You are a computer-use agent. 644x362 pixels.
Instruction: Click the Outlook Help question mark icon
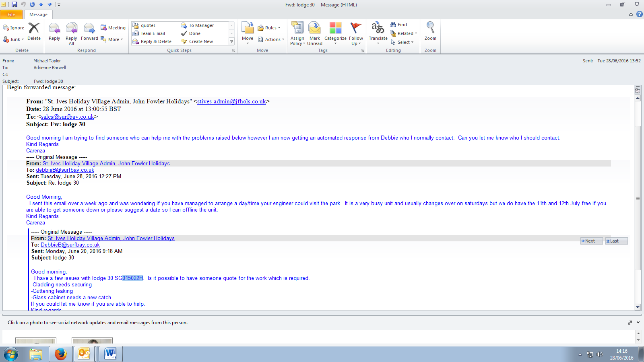pos(639,14)
